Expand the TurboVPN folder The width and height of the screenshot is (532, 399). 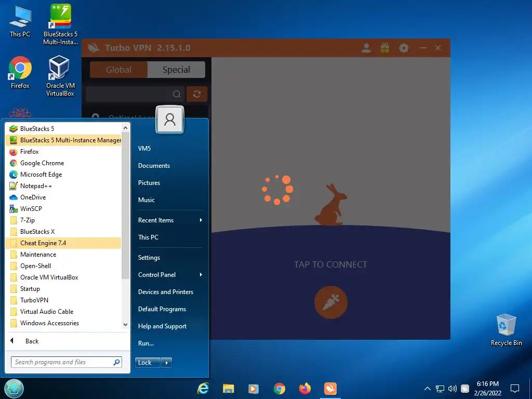point(63,300)
